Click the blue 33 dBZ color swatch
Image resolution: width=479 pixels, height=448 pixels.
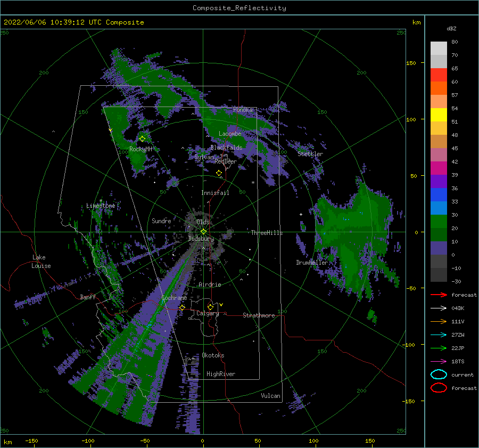pyautogui.click(x=439, y=195)
